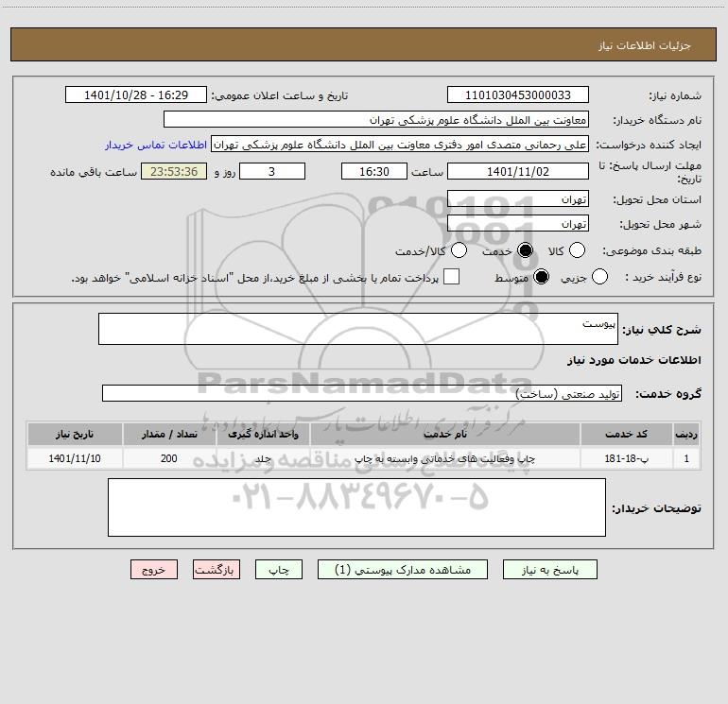Click row number cell 1
Viewport: 728px width, 704px height.
pyautogui.click(x=686, y=458)
